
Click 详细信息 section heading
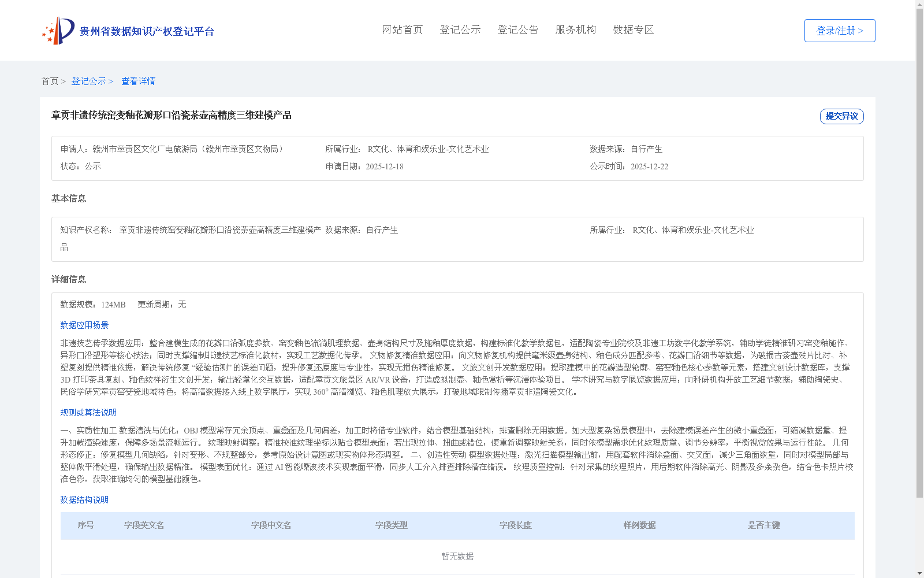pos(69,279)
